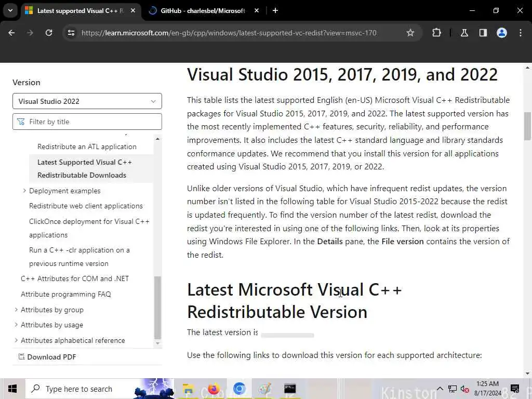Open a new browser tab

(275, 11)
